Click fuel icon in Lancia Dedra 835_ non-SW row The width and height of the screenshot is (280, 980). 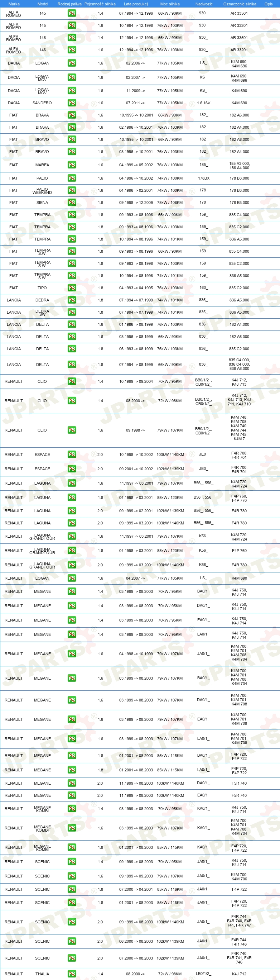coord(72,300)
